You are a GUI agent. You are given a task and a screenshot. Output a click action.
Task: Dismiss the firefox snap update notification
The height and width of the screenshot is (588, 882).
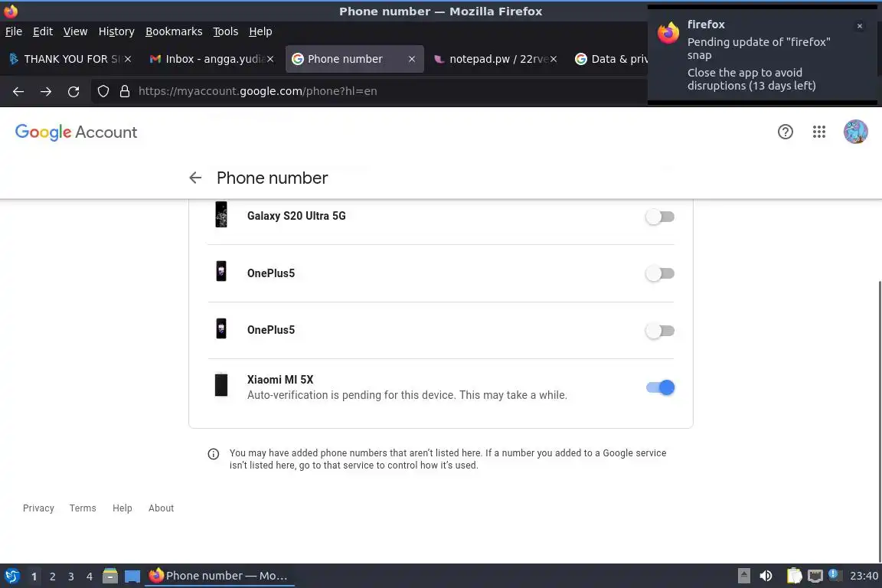(859, 26)
